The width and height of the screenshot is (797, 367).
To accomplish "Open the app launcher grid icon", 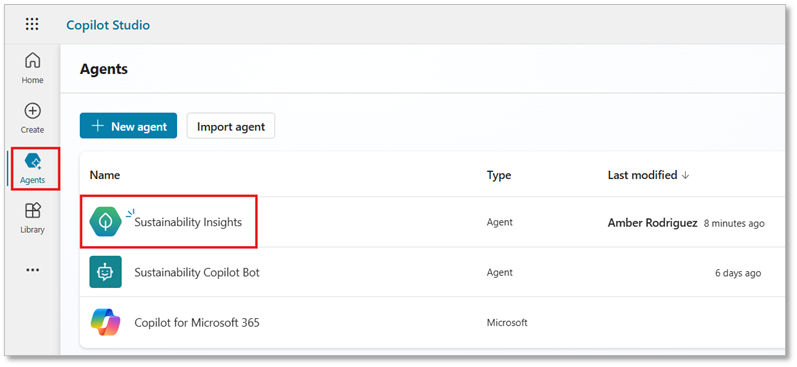I will (32, 24).
